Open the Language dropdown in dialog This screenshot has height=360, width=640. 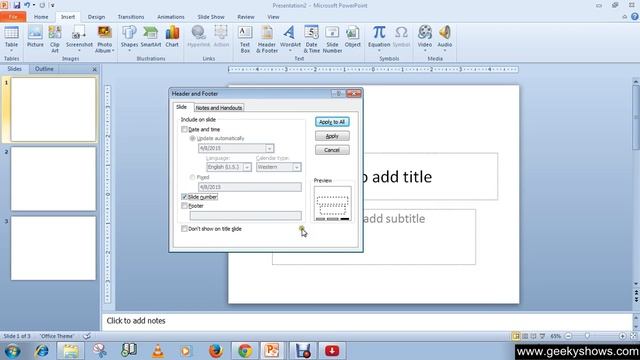(x=247, y=167)
